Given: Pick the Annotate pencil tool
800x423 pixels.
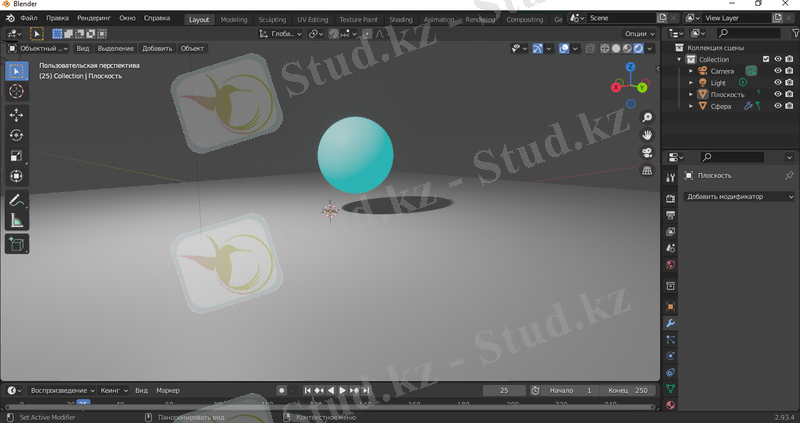Looking at the screenshot, I should pyautogui.click(x=16, y=200).
